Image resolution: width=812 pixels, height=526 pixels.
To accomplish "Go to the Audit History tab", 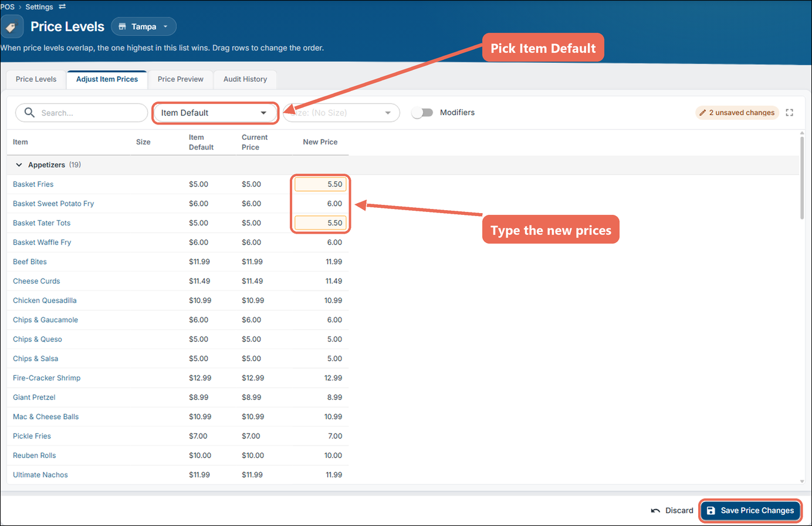I will 245,79.
